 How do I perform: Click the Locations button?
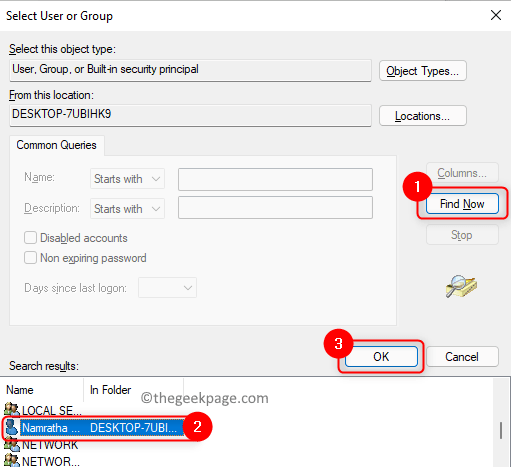pos(423,116)
